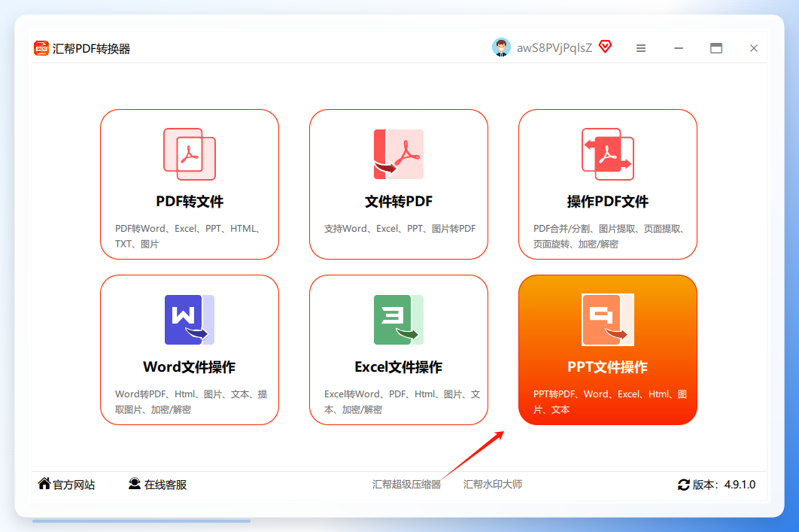The height and width of the screenshot is (532, 799).
Task: Maximize the 汇帮PDF转换器 window
Action: pyautogui.click(x=716, y=48)
